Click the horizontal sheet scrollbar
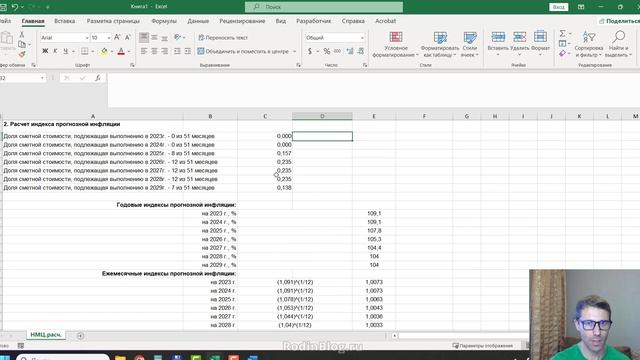 463,336
